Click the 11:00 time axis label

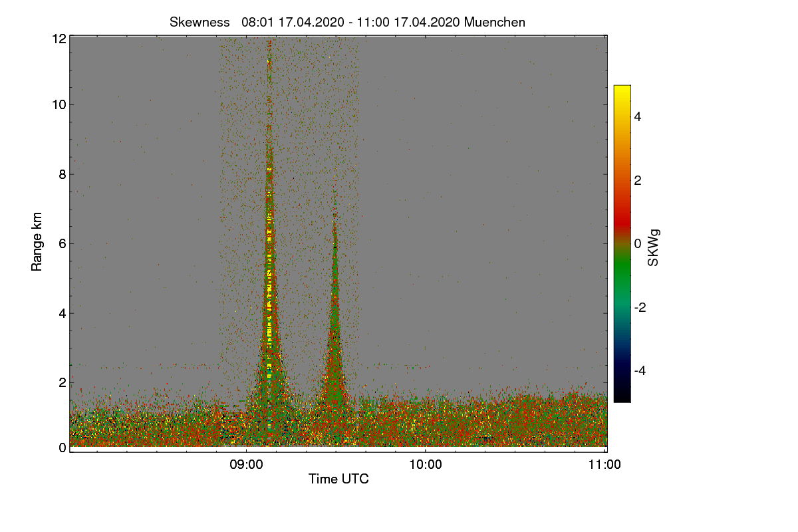pos(605,465)
